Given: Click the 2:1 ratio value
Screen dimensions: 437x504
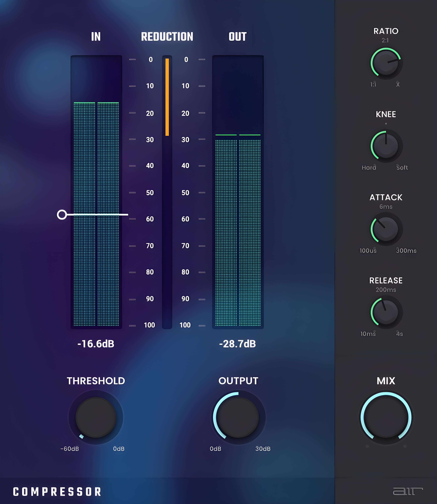Looking at the screenshot, I should click(385, 40).
